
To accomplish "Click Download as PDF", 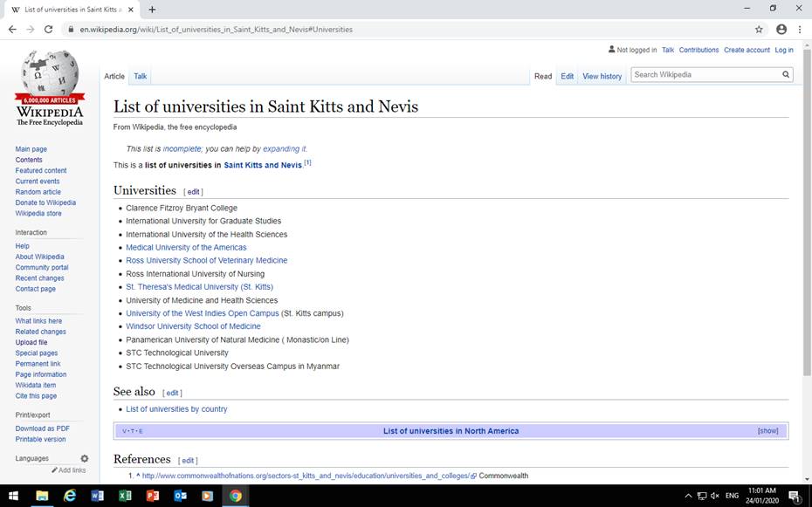I will point(43,428).
